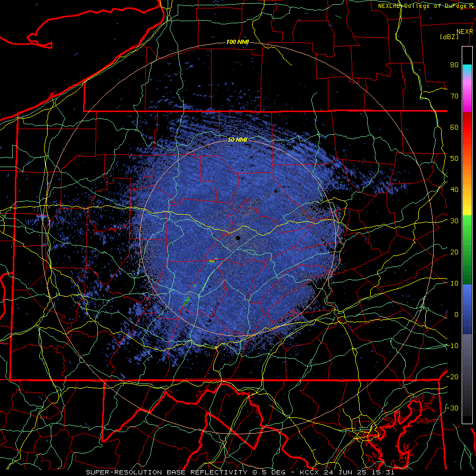The image size is (476, 476).
Task: Click the '0' value on the dBZ scale
Action: 456,315
